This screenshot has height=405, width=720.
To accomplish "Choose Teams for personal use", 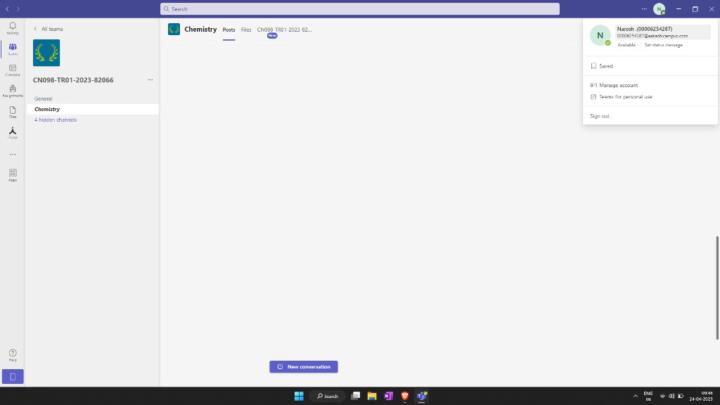I will 621,97.
